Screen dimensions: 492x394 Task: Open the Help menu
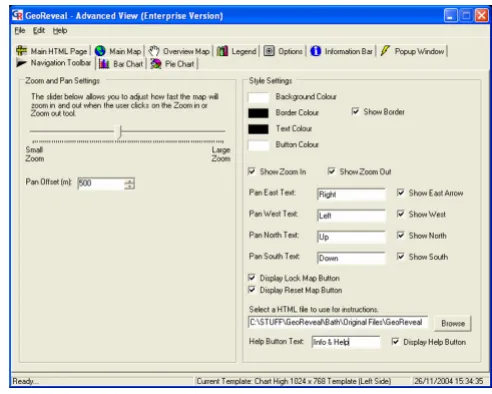click(60, 31)
